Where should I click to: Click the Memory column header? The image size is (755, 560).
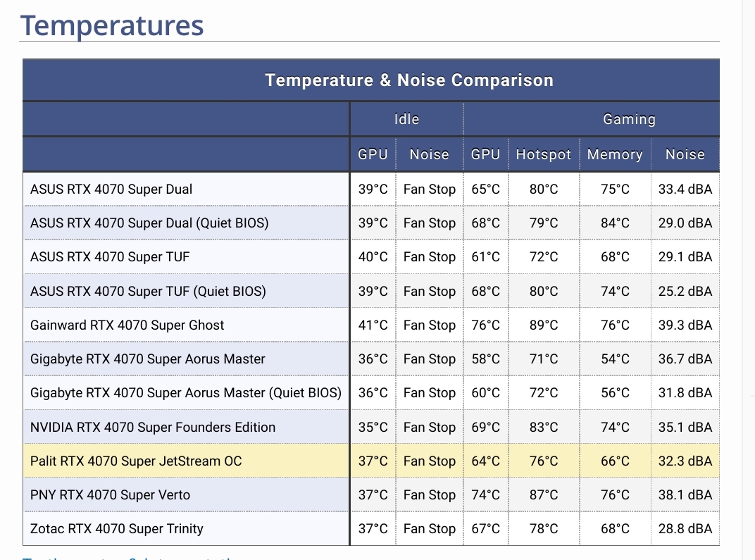pyautogui.click(x=615, y=154)
